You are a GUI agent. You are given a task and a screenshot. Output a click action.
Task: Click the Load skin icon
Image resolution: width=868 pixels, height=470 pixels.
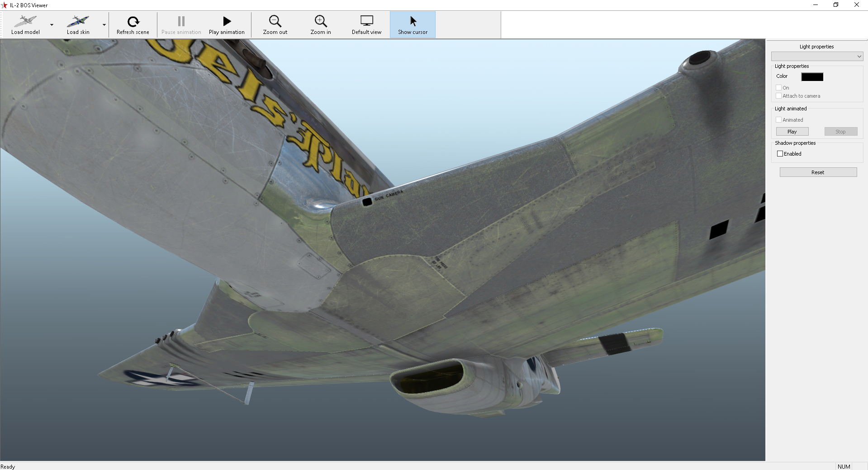pos(78,22)
